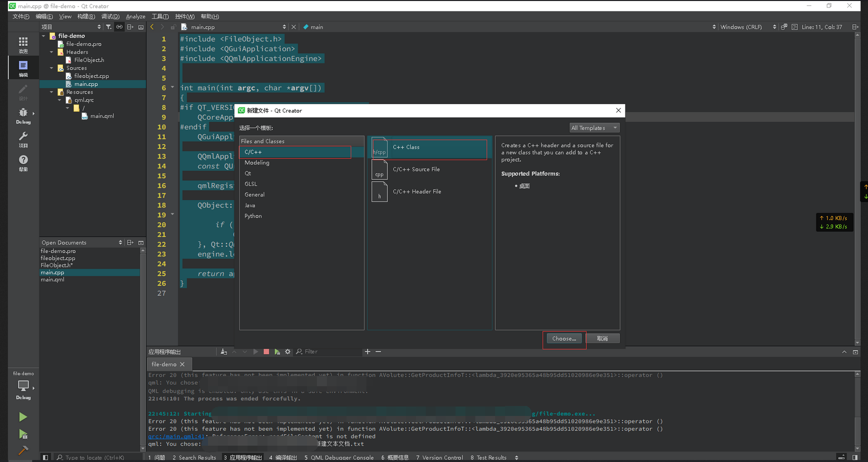The image size is (868, 462).
Task: Open the Welcome mode in the sidebar
Action: (x=23, y=44)
